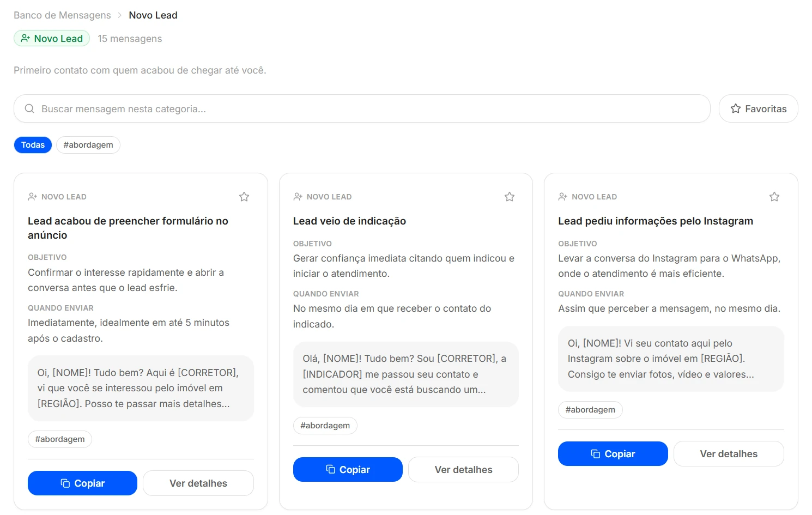812x515 pixels.
Task: Click message preview starting 'Olá, [NOME]! Tudo bem? Sou'
Action: [x=406, y=374]
